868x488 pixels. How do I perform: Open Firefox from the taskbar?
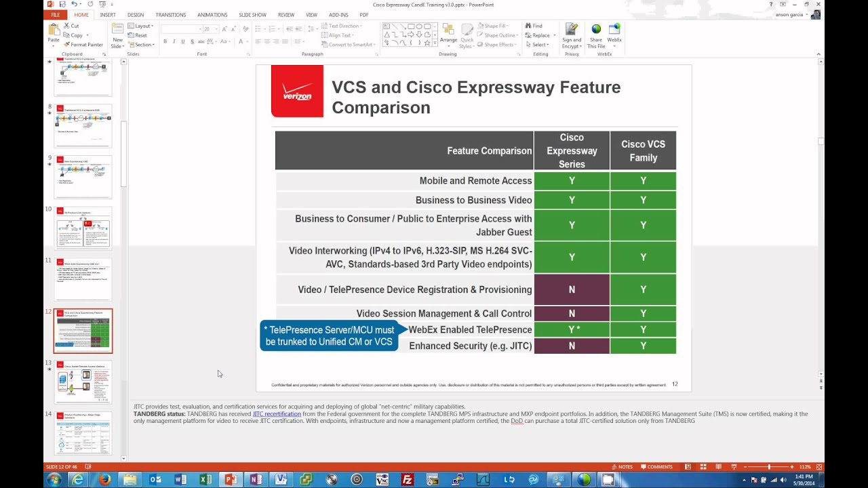click(x=104, y=480)
